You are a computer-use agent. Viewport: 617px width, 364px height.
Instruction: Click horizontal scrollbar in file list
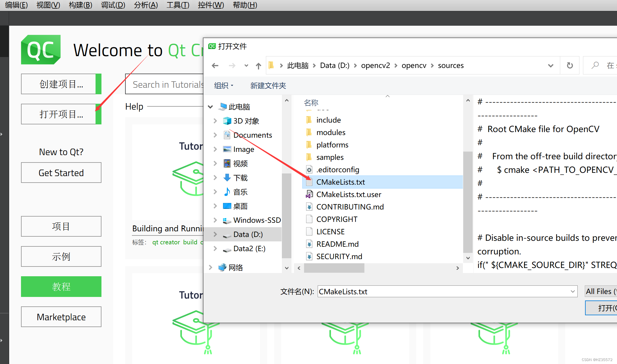334,268
